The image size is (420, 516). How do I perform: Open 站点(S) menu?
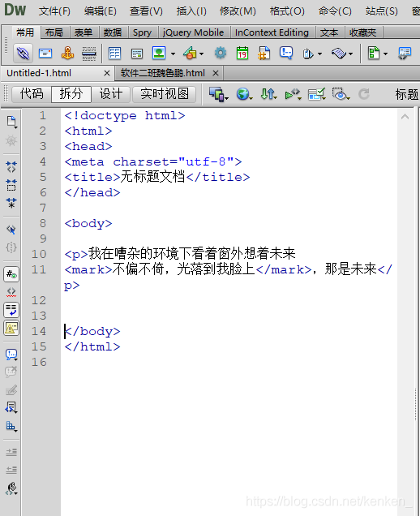[382, 11]
